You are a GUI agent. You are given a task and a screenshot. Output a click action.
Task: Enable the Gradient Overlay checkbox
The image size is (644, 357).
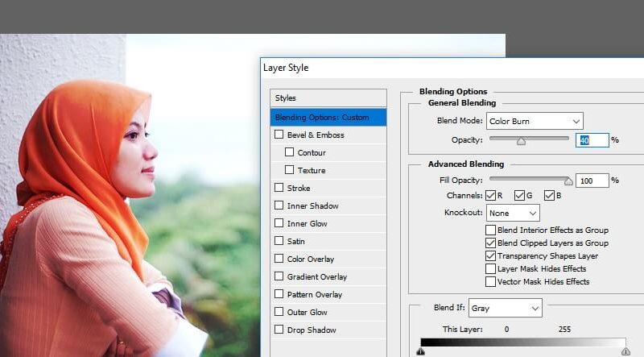click(x=279, y=276)
